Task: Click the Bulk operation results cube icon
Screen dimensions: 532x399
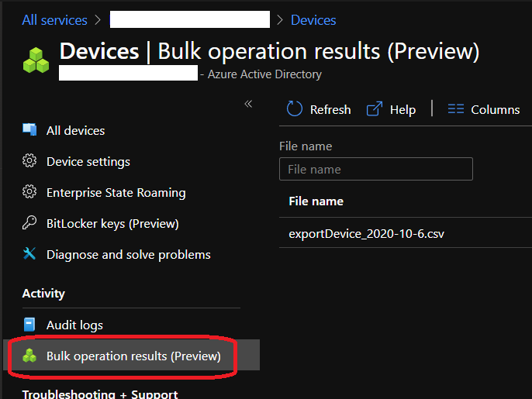Action: pyautogui.click(x=29, y=356)
